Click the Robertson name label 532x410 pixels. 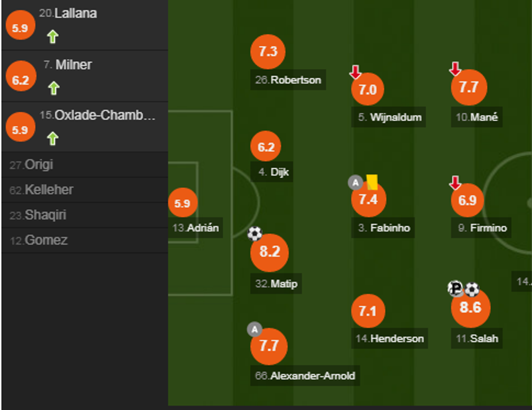tap(289, 80)
